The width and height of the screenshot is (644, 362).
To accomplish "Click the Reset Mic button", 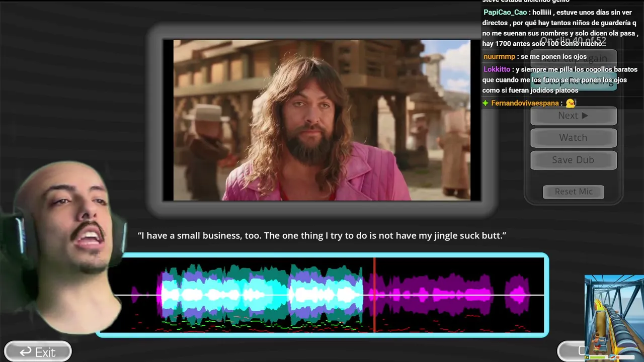I will pos(574,192).
